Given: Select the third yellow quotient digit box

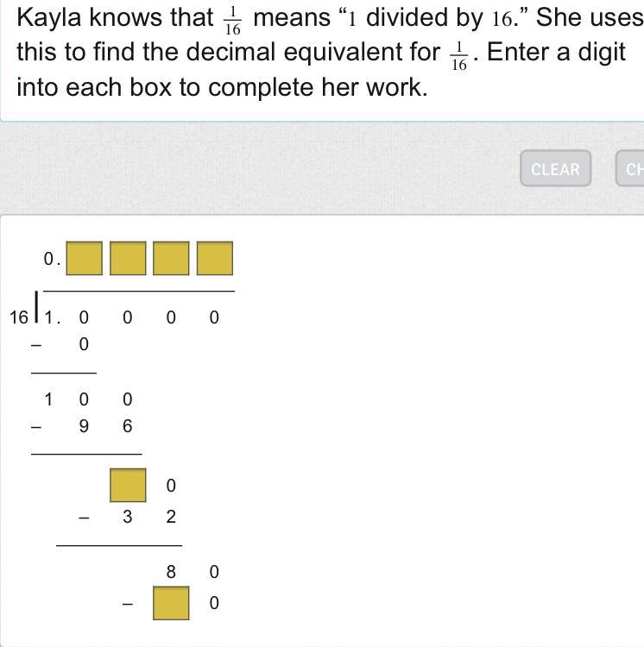Looking at the screenshot, I should pos(171,258).
